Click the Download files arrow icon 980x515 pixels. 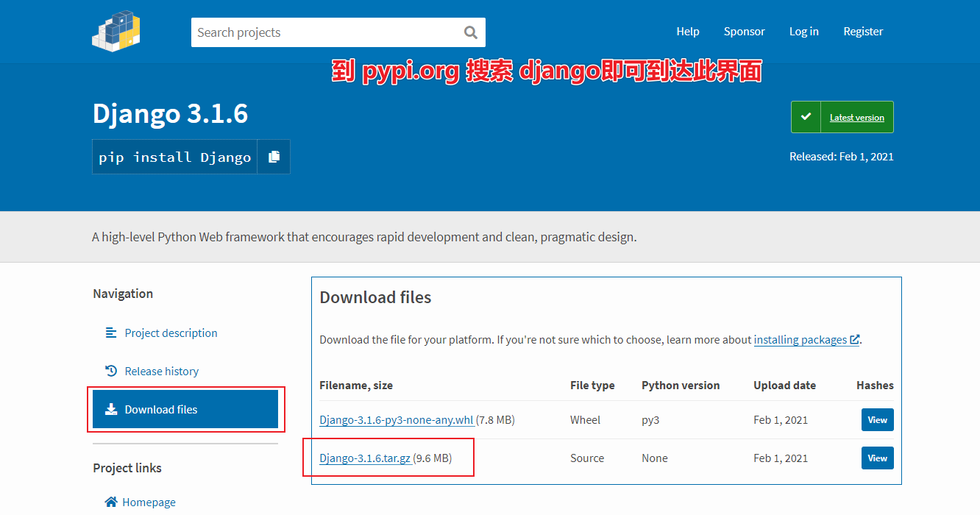(111, 409)
